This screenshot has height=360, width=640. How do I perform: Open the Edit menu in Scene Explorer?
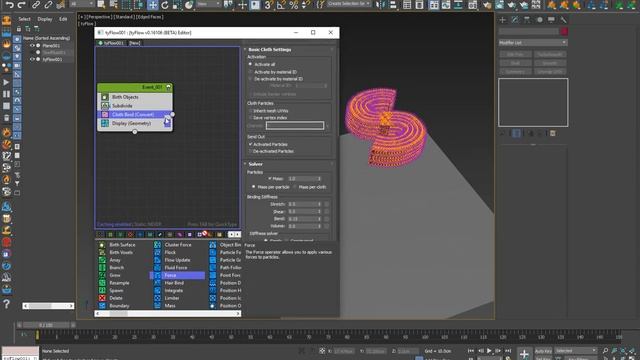pyautogui.click(x=63, y=19)
